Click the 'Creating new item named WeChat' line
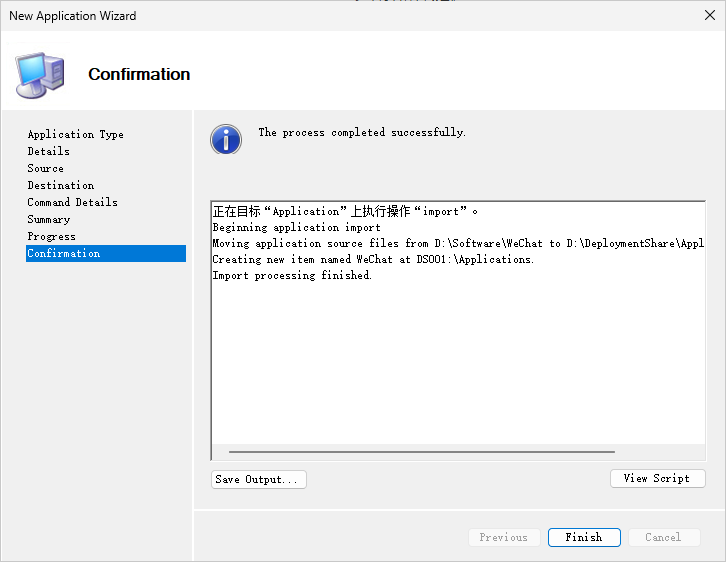 [x=373, y=259]
